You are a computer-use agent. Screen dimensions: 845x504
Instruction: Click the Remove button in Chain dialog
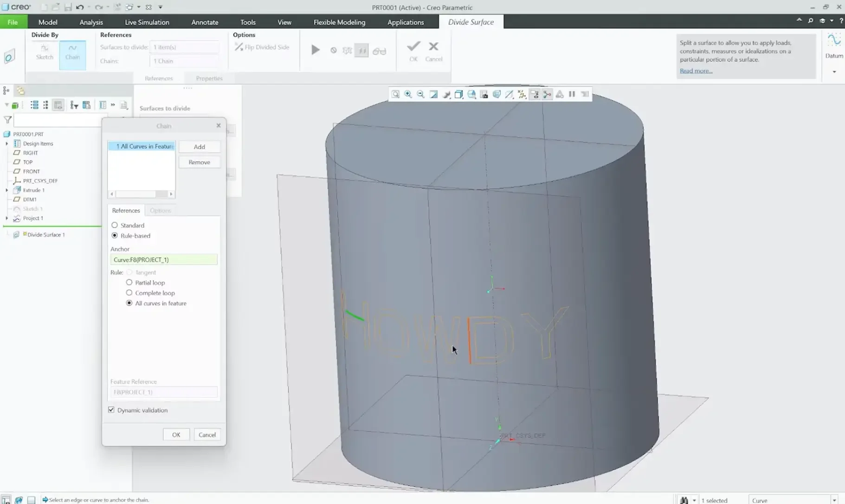(x=200, y=162)
